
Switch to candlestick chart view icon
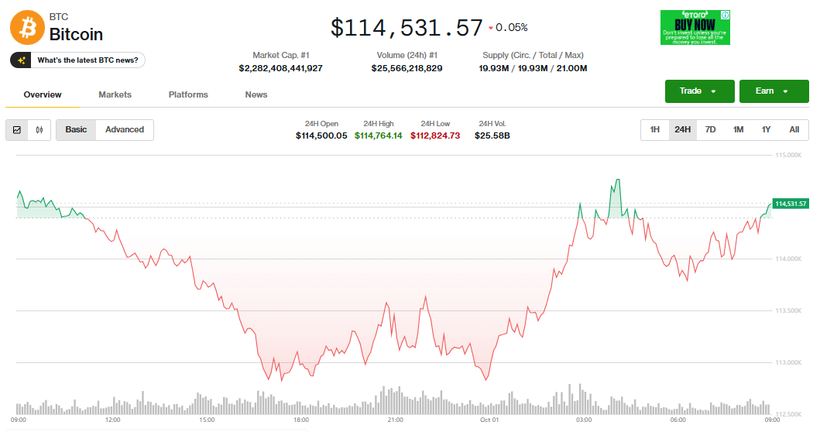point(40,130)
